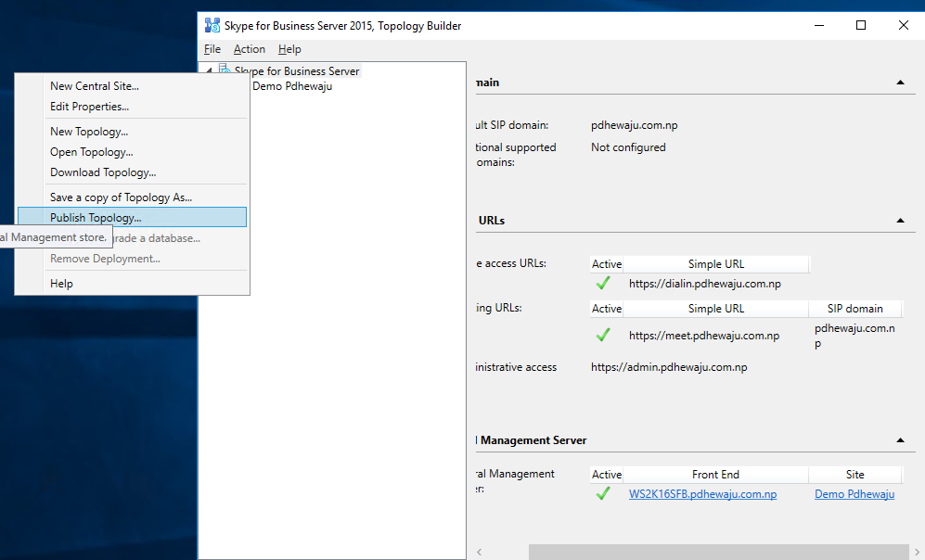Click Remove Deployment... menu entry
The image size is (925, 560).
(132, 259)
